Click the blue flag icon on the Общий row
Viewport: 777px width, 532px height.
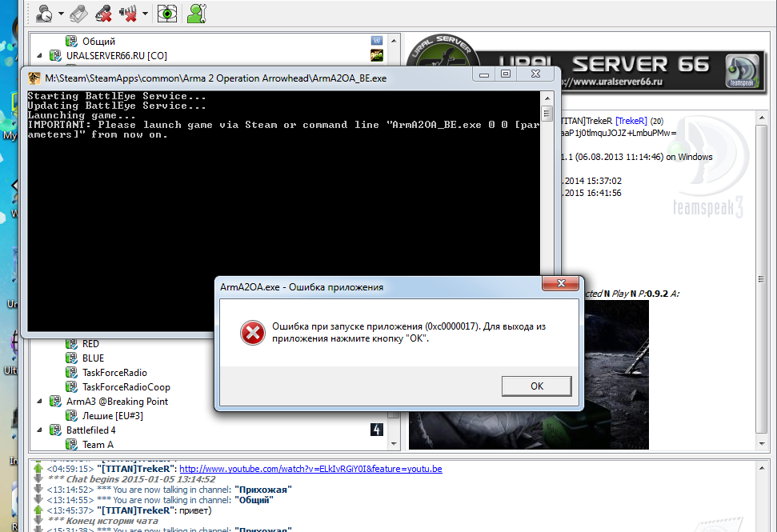click(x=377, y=41)
